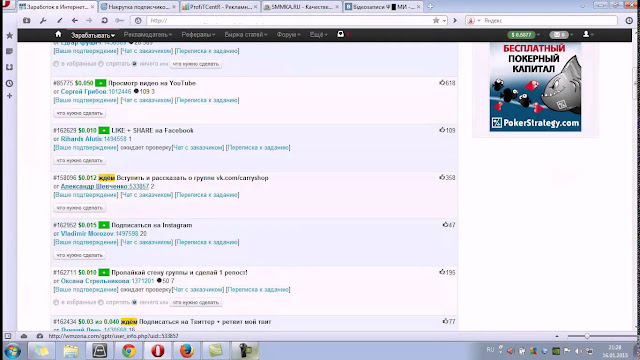Screen dimensions: 640x360
Task: Launch Firefox from the taskbar
Action: tap(187, 351)
